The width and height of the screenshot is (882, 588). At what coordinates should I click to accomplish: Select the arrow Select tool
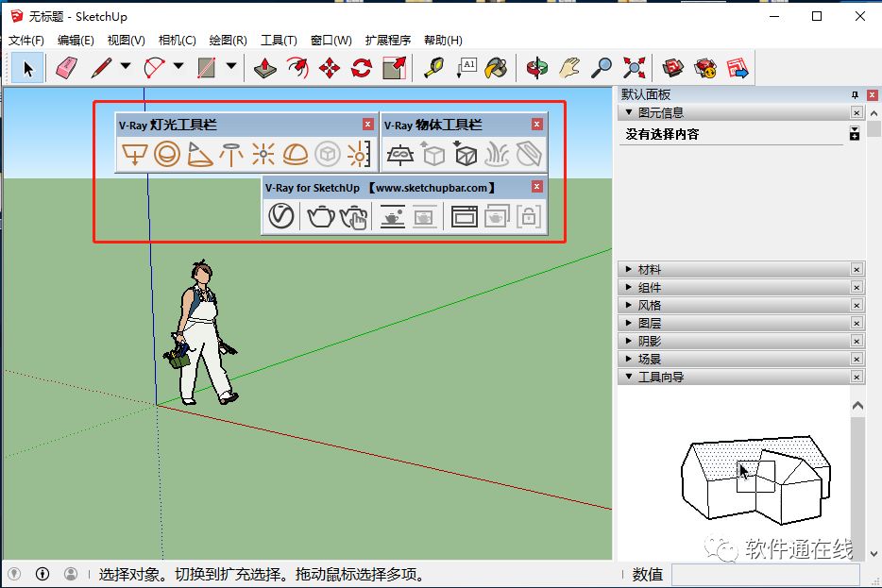point(27,68)
